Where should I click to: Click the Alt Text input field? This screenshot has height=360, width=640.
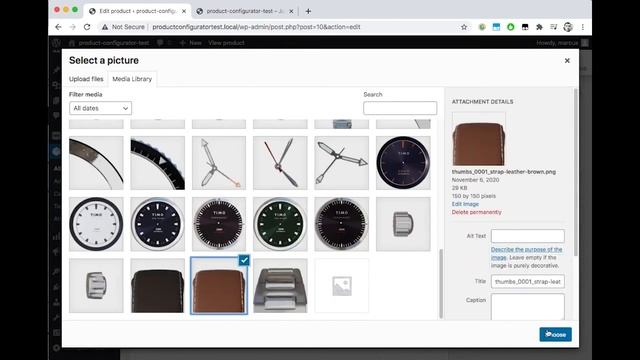click(x=528, y=236)
